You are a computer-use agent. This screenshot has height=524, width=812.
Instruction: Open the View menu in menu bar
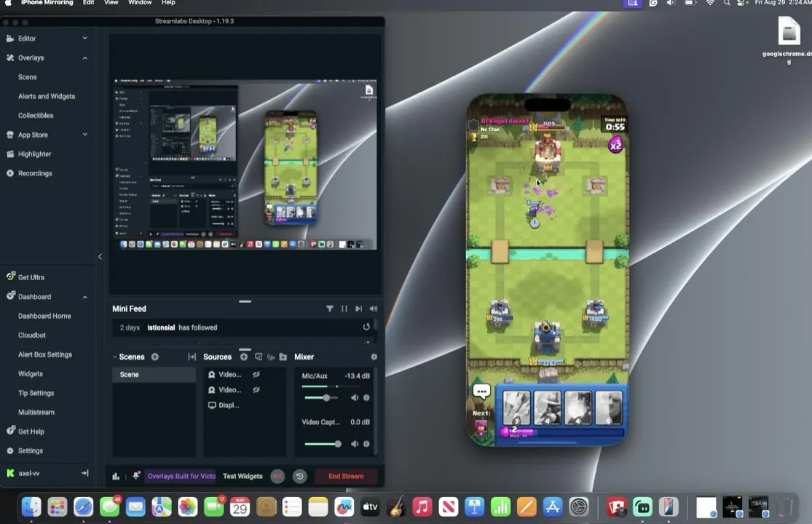[111, 3]
